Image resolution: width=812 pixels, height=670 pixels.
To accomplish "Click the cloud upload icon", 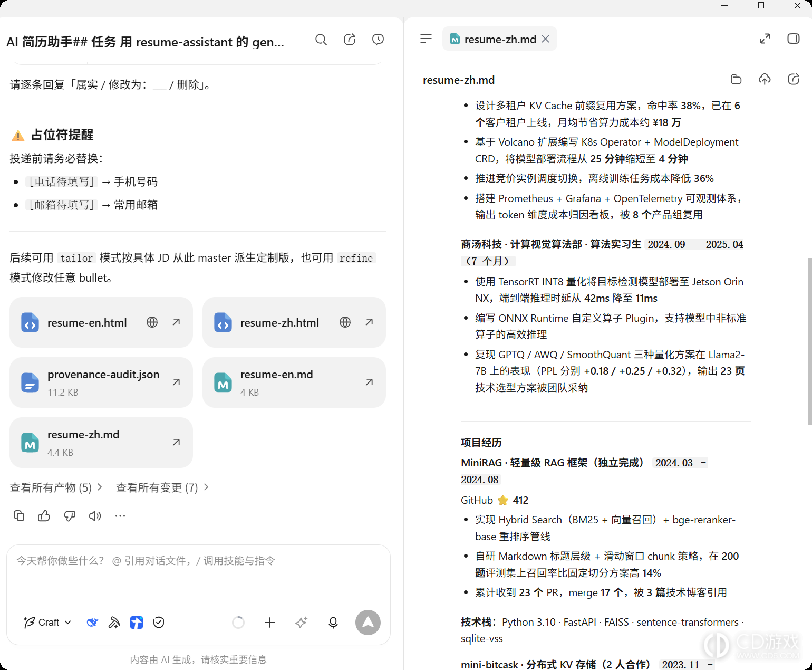I will [x=765, y=80].
